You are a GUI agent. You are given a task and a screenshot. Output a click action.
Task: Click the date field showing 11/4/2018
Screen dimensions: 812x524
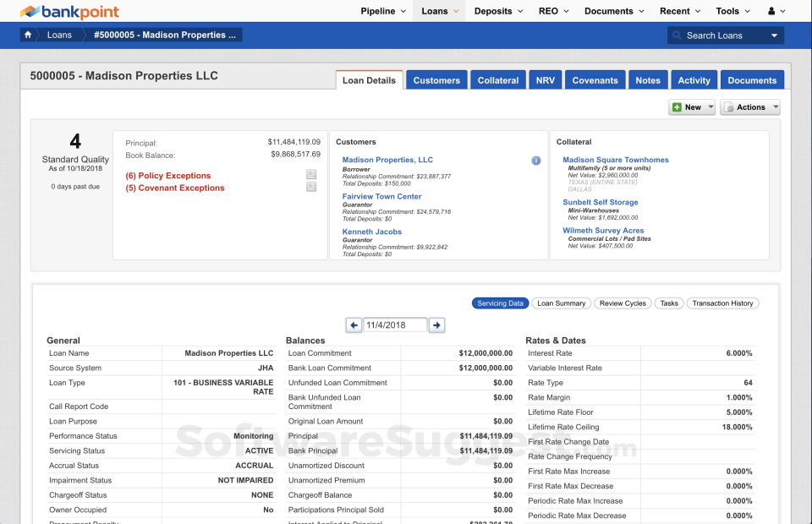(396, 325)
